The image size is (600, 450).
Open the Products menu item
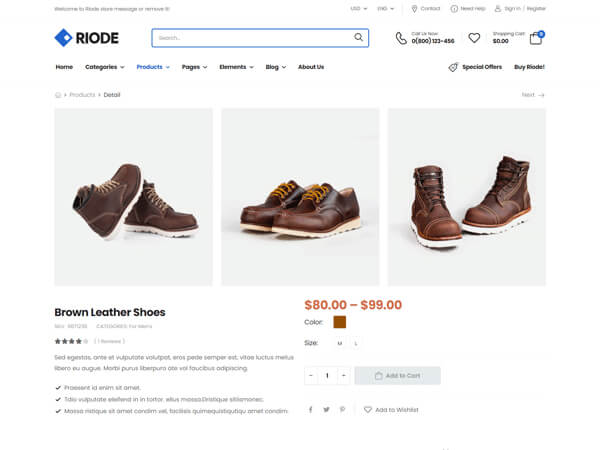pos(152,67)
